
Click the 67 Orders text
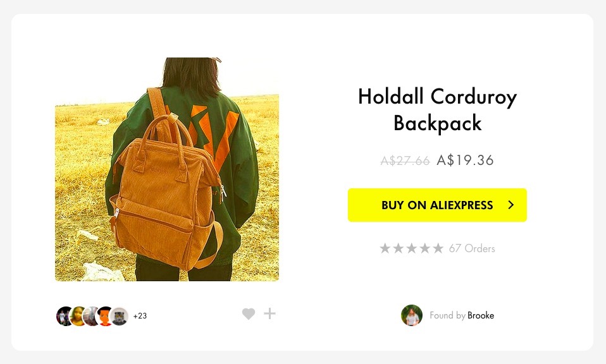click(x=472, y=248)
